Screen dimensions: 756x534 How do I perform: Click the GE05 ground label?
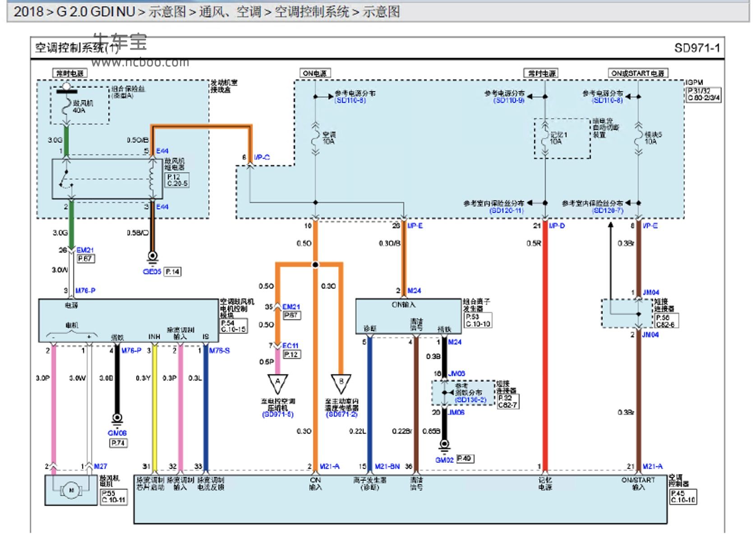[x=152, y=272]
